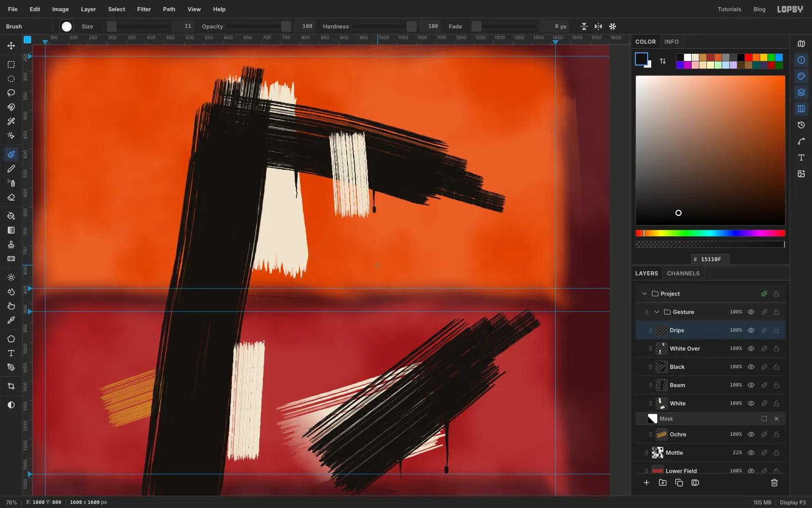Select the Text tool in left toolbar
This screenshot has width=812, height=508.
click(x=11, y=353)
